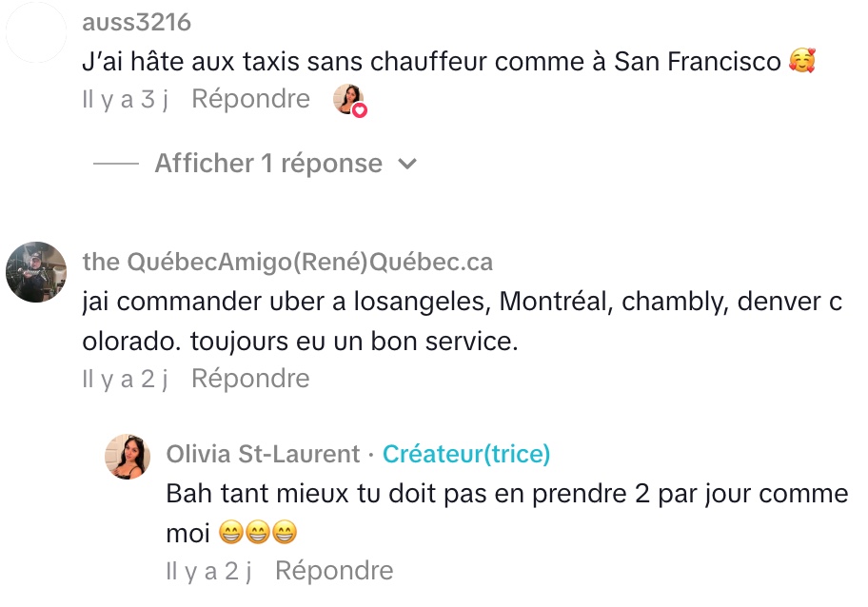Click the Olivia St-Laurent username

pos(263,454)
